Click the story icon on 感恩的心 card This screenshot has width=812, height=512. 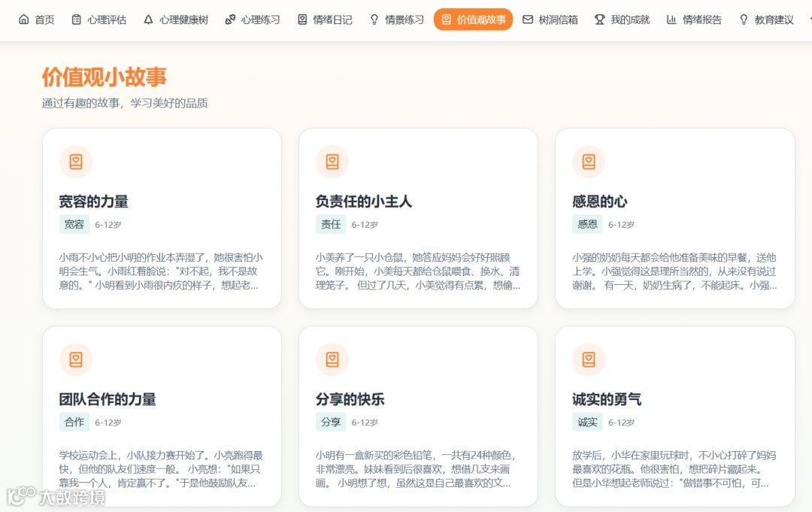[x=589, y=162]
